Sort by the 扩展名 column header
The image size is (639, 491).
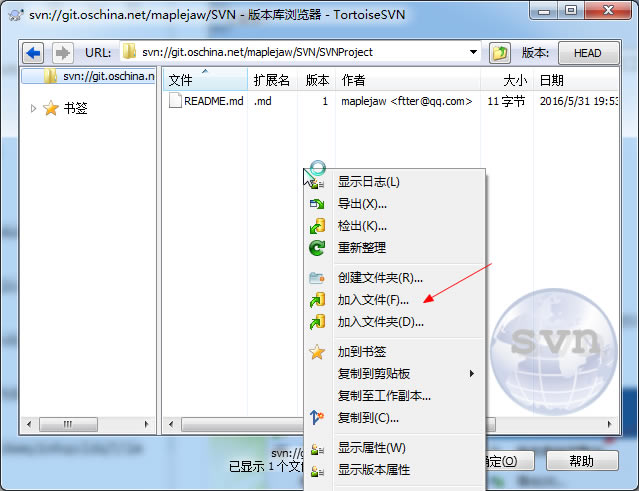point(271,79)
